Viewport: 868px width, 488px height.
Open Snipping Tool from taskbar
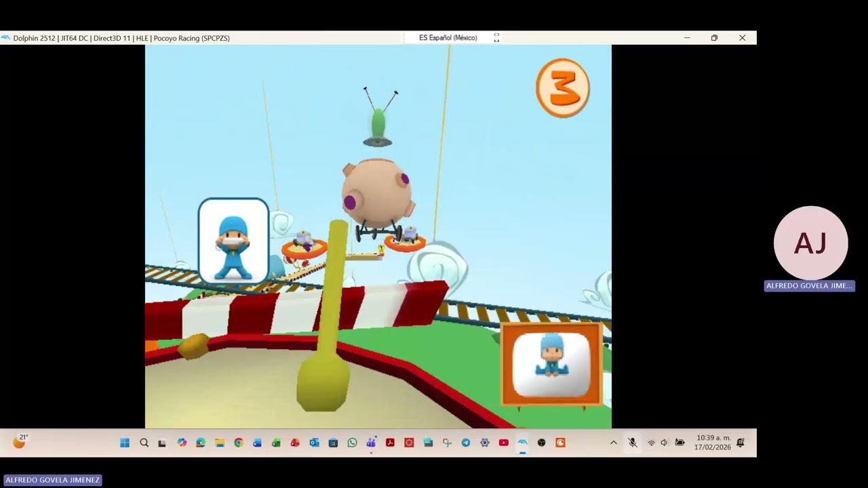pyautogui.click(x=447, y=443)
